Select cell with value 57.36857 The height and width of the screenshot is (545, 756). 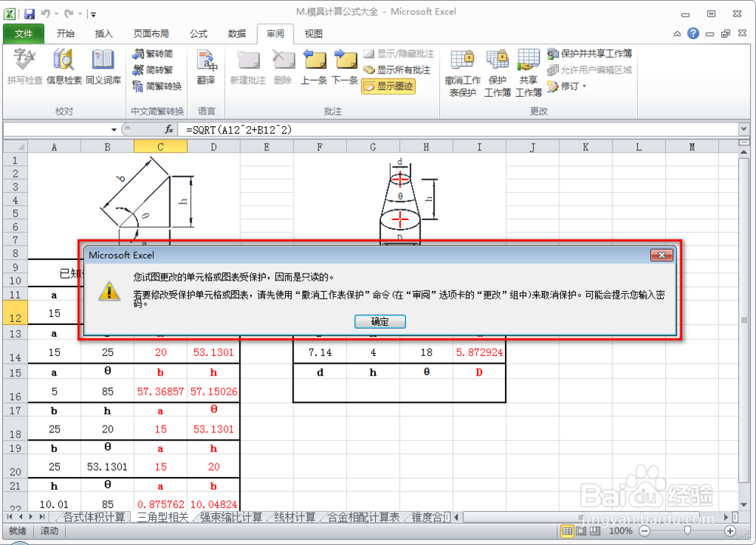coord(160,392)
